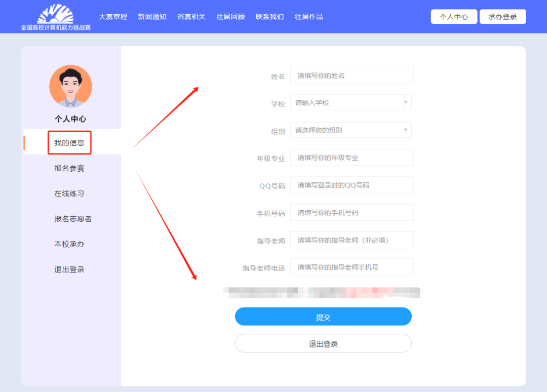Screen dimensions: 547x392
Task: Open 在线练习 in sidebar
Action: tap(69, 193)
